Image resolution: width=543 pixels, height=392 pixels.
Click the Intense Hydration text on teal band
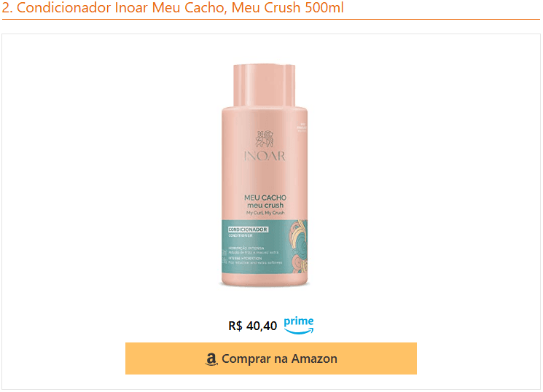tap(245, 259)
